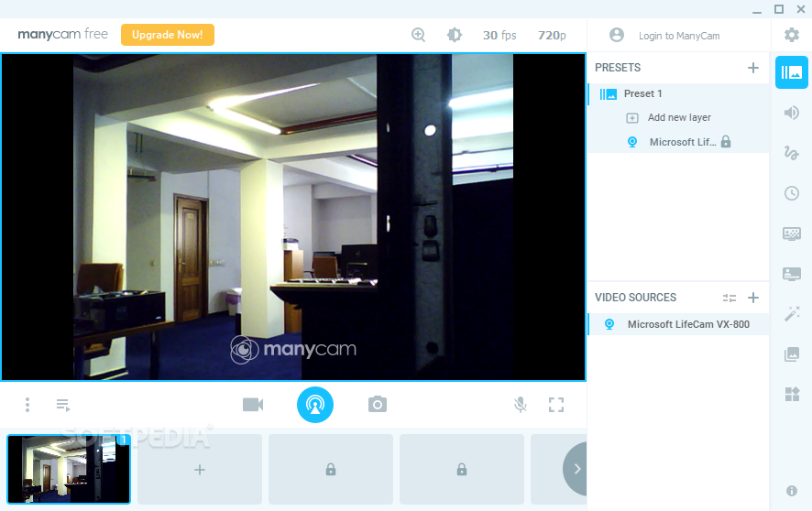
Task: Open video sources settings sliders icon
Action: click(730, 298)
